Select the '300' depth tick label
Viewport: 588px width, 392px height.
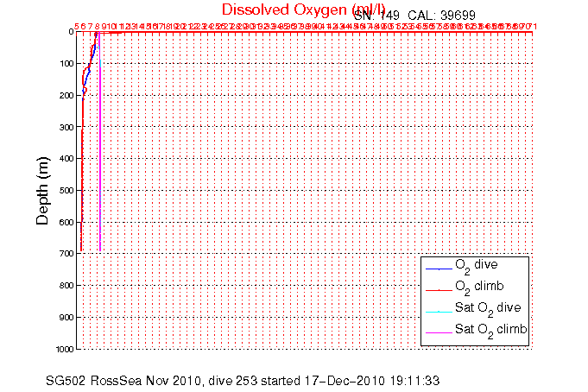tap(66, 127)
